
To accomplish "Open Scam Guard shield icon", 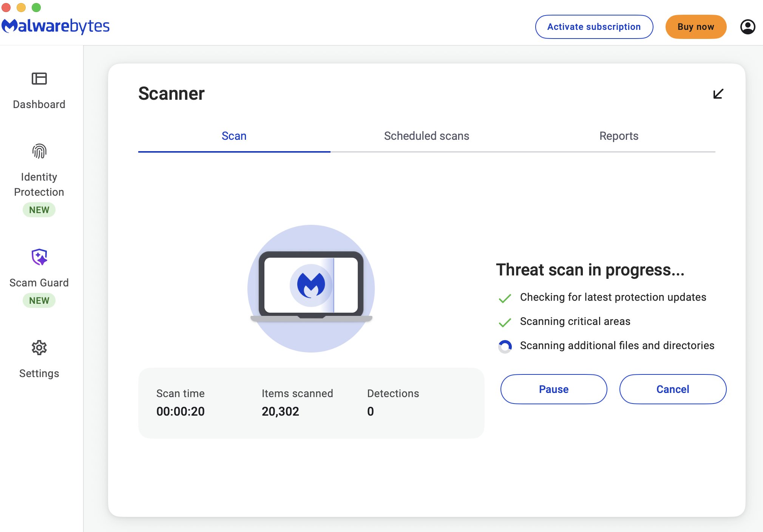I will [39, 257].
